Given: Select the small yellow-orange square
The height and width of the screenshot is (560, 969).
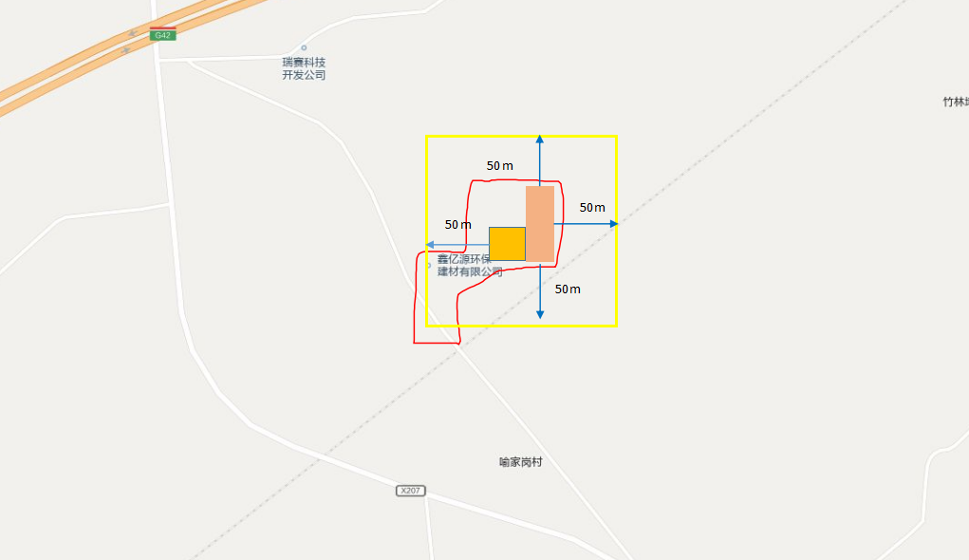Looking at the screenshot, I should [508, 244].
